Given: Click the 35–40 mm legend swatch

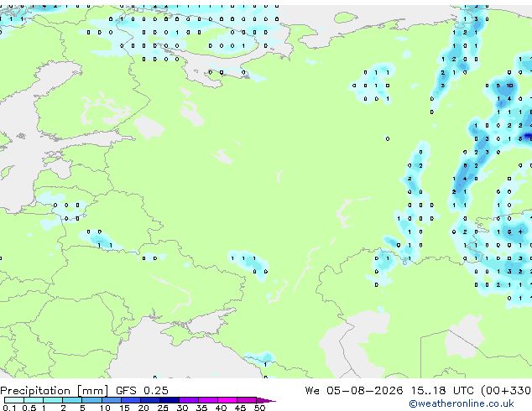Looking at the screenshot, I should [x=208, y=400].
